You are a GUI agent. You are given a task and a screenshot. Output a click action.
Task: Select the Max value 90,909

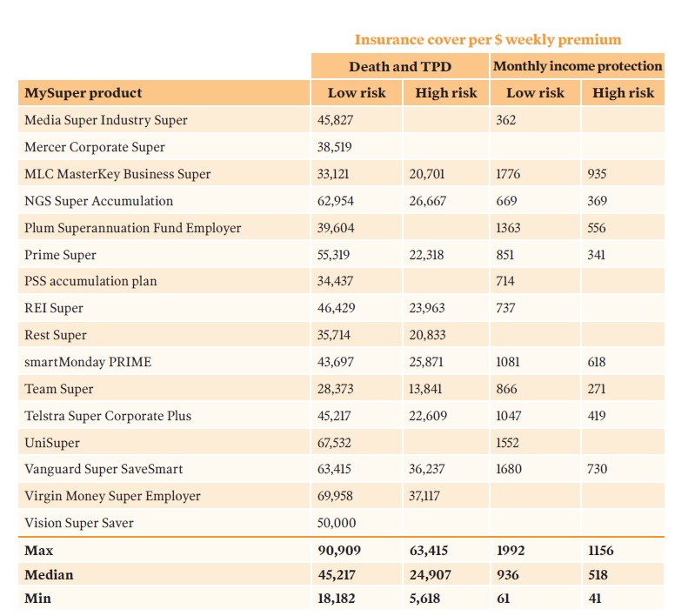pos(339,551)
